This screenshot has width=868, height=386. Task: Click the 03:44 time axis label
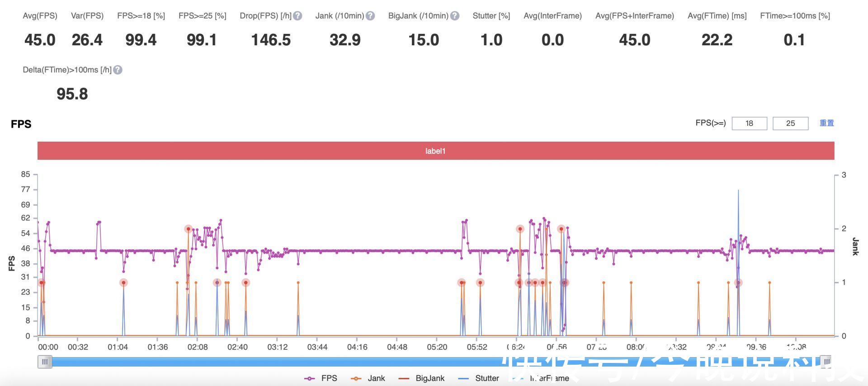317,347
